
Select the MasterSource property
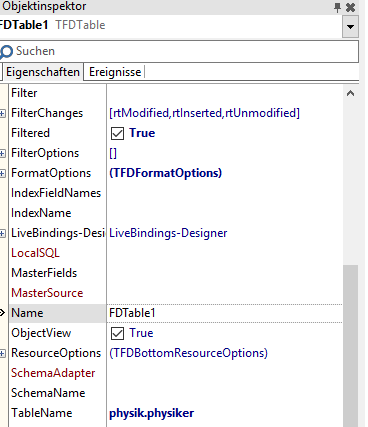click(x=47, y=293)
